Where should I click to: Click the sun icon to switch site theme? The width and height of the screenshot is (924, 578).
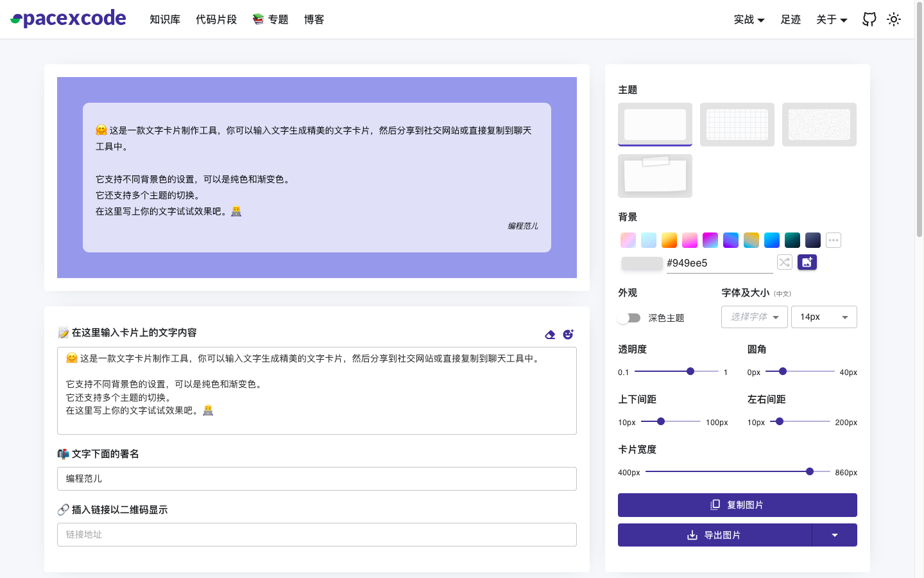[x=894, y=19]
